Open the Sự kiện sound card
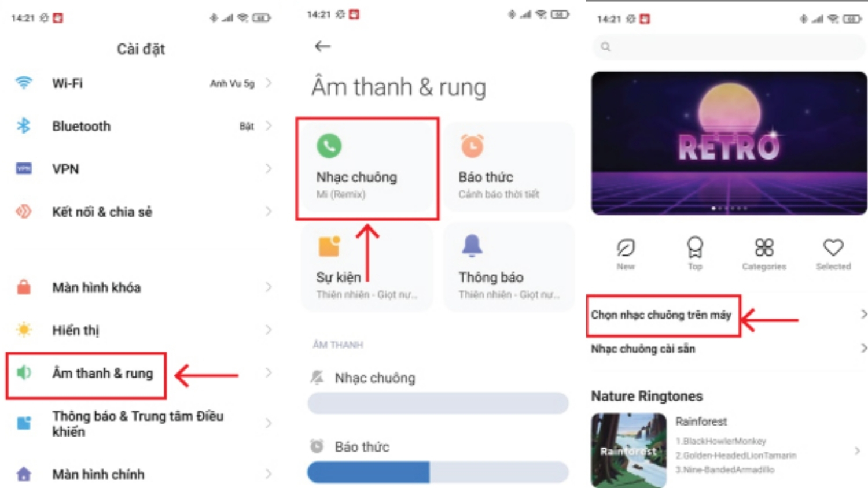The width and height of the screenshot is (868, 488). point(367,268)
